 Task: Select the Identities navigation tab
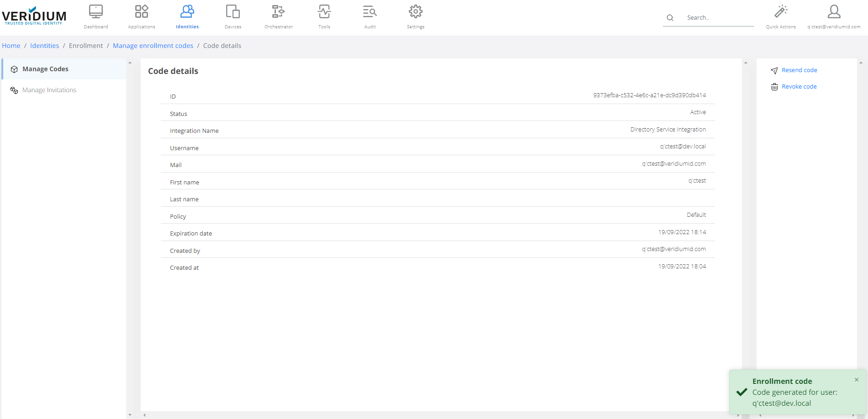click(187, 17)
